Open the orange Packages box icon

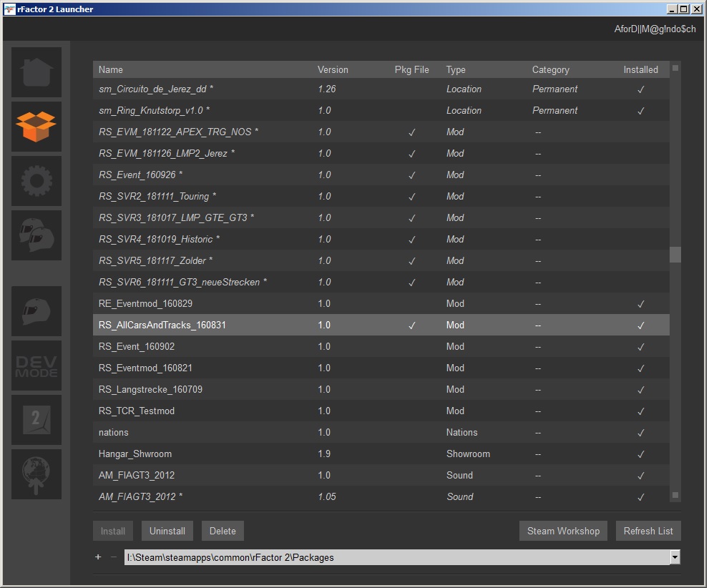[36, 127]
